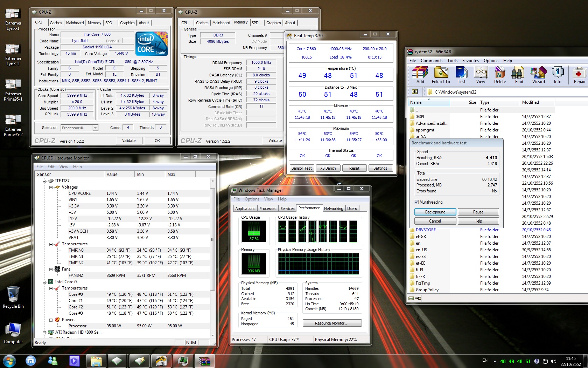Viewport: 588px width, 368px height.
Task: Collapse the ITE IT87 sensor node
Action: (x=44, y=181)
